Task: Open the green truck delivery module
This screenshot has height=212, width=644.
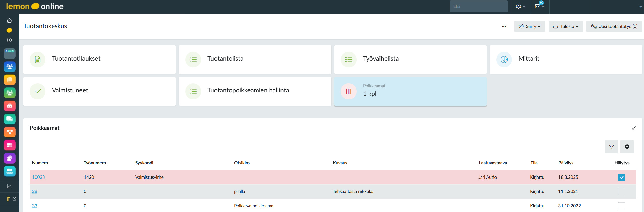Action: click(10, 119)
